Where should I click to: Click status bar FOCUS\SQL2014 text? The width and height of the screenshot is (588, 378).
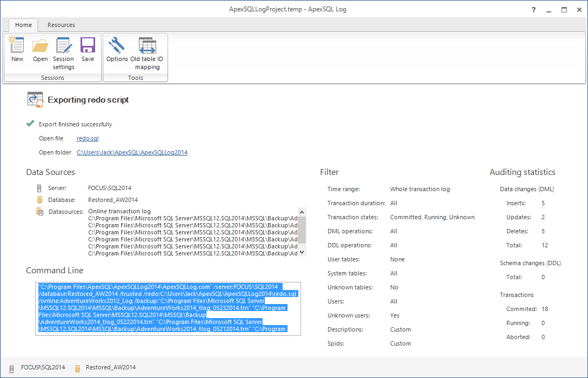(43, 367)
